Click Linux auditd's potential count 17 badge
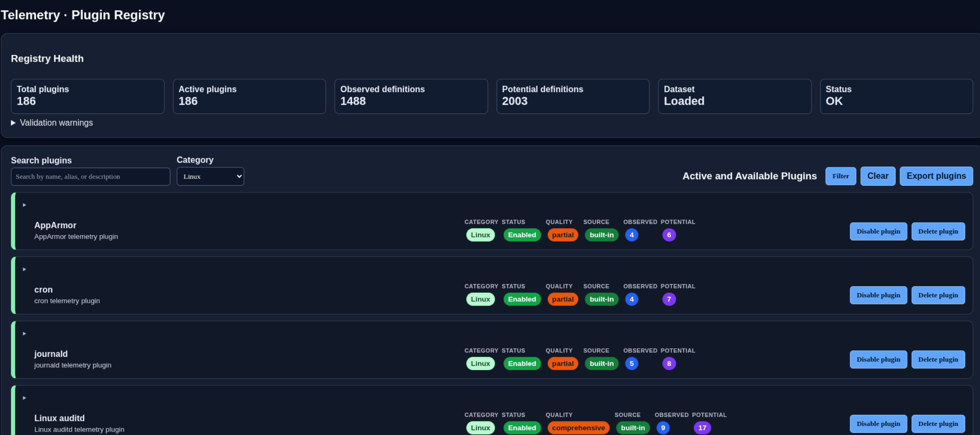This screenshot has width=980, height=435. click(702, 428)
